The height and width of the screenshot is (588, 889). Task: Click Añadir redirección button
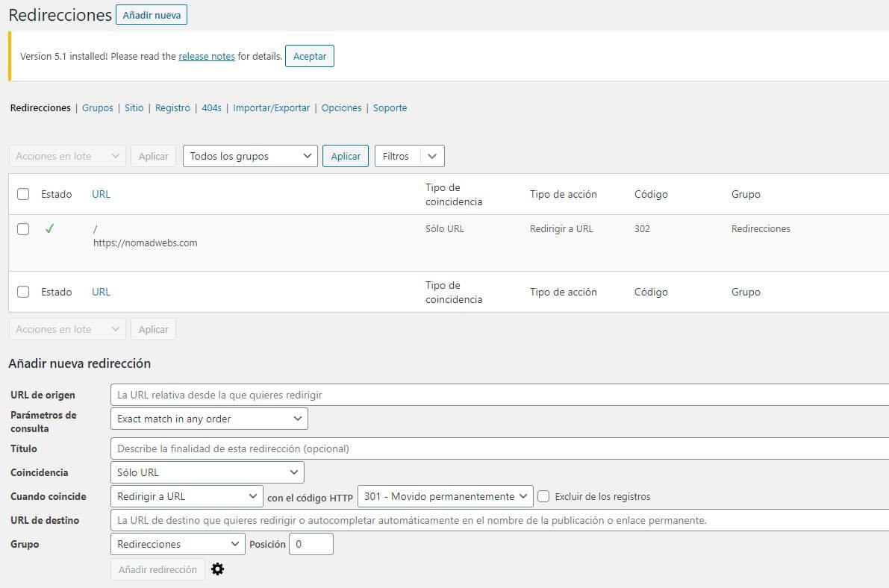[x=157, y=569]
